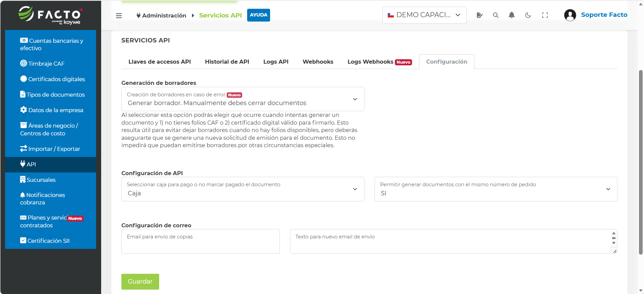644x294 pixels.
Task: Select the Configuración tab
Action: tap(447, 62)
